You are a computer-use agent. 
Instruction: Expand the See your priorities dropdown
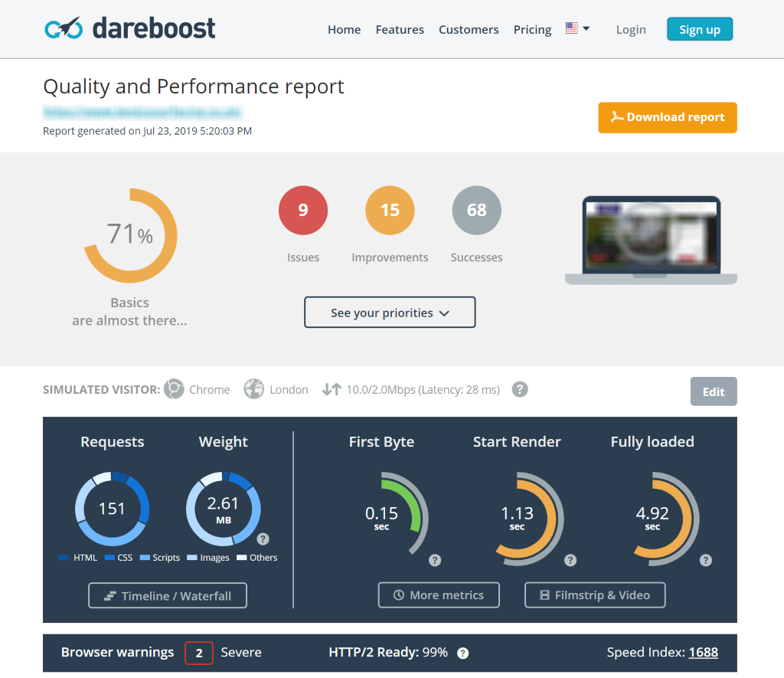click(x=390, y=312)
